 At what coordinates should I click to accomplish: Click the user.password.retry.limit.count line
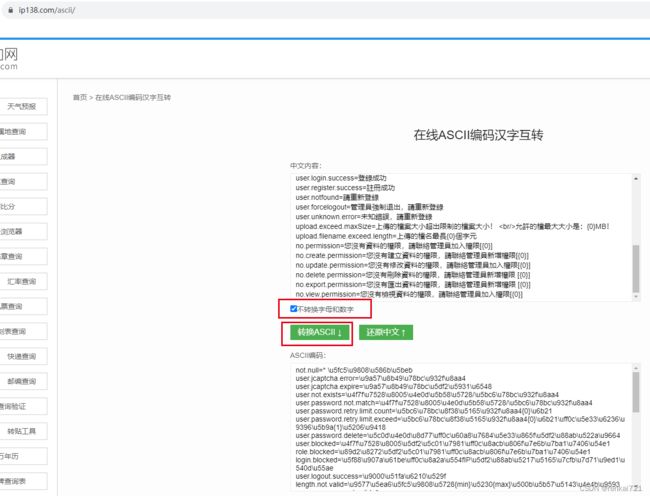pos(424,411)
